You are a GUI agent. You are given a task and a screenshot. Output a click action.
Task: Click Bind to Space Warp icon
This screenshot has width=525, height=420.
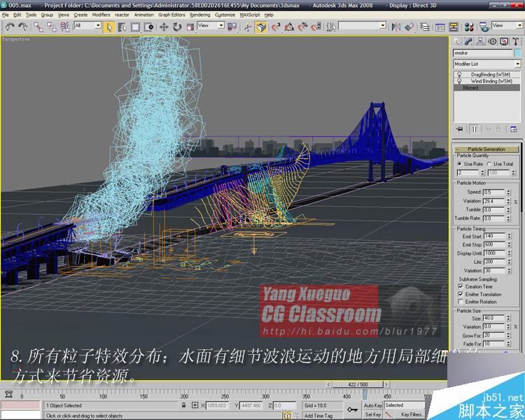(64, 27)
